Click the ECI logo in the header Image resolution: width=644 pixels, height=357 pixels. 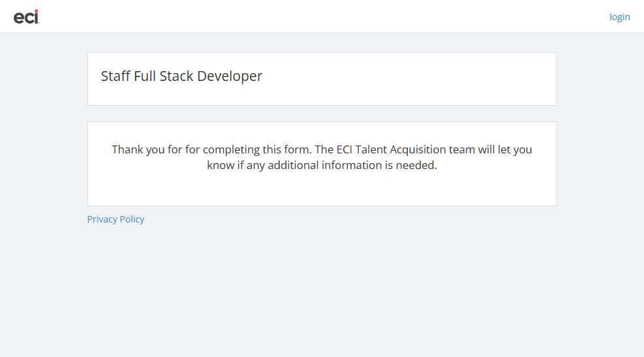[x=27, y=17]
